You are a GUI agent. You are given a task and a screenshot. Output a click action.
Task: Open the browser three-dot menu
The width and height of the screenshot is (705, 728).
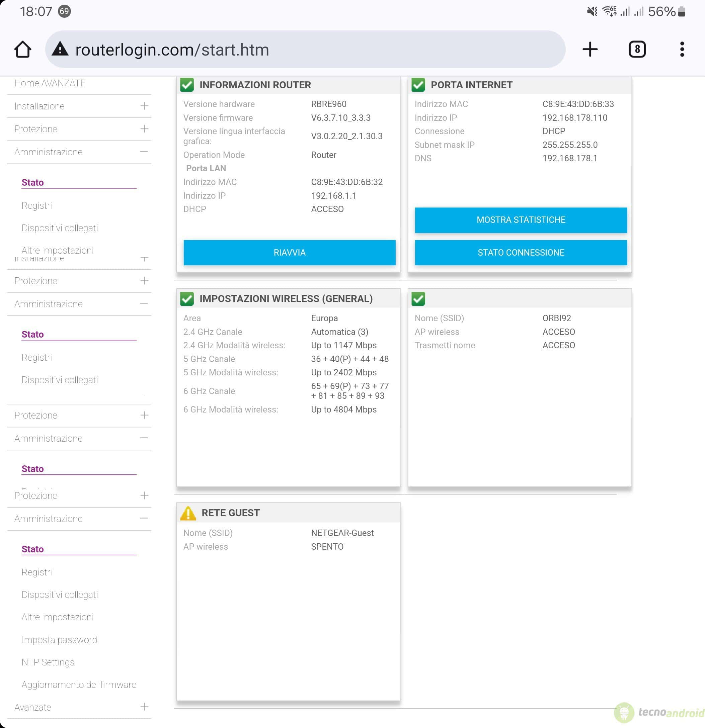click(682, 50)
